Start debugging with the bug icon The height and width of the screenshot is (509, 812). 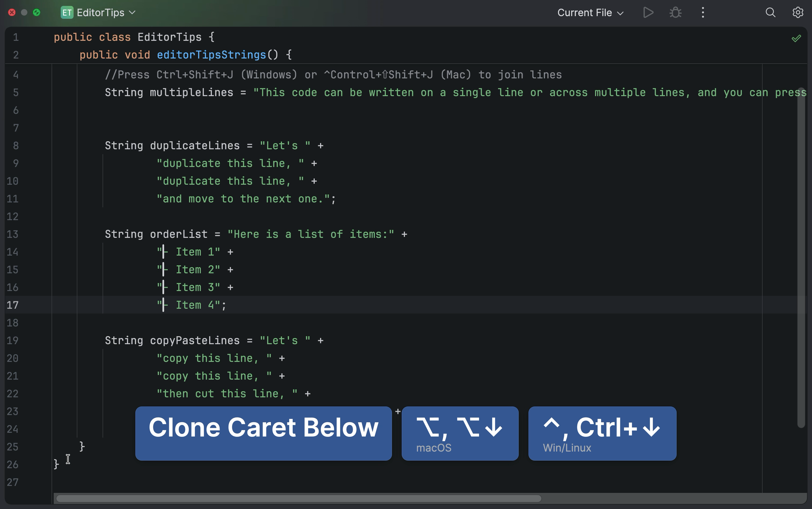(x=675, y=13)
